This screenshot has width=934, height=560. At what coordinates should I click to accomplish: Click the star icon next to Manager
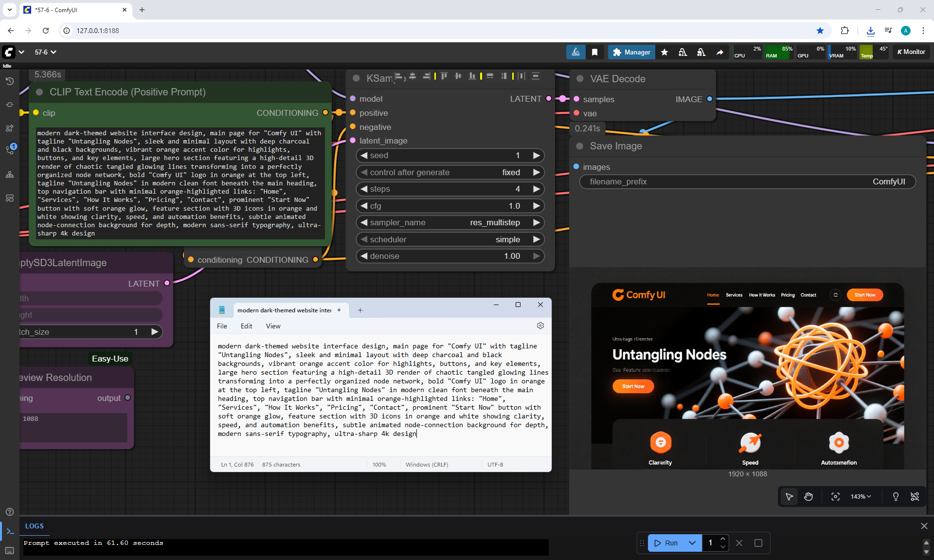[665, 52]
